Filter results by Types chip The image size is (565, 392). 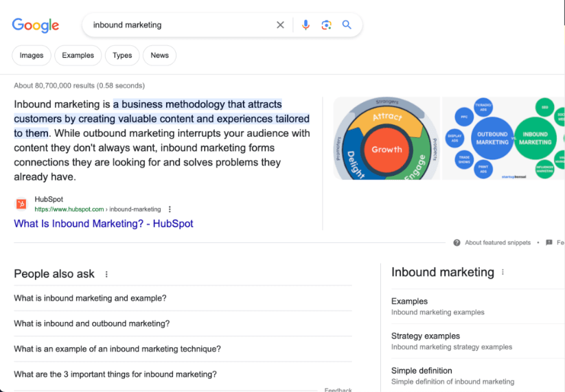pyautogui.click(x=122, y=56)
